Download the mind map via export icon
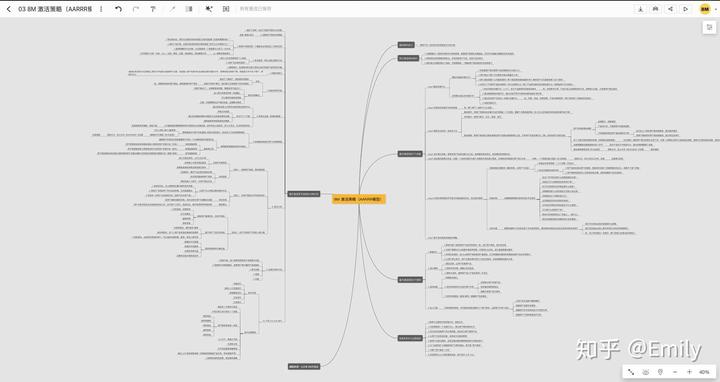The height and width of the screenshot is (382, 720). click(640, 9)
